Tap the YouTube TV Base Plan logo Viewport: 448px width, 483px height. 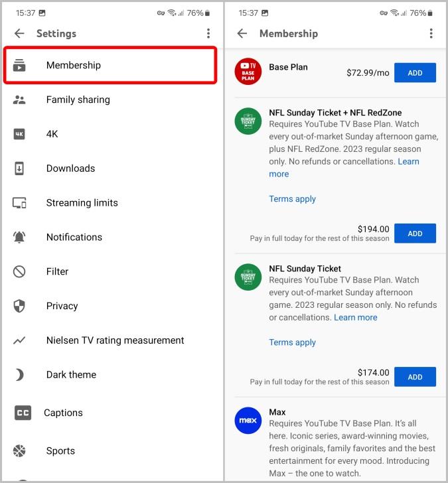pyautogui.click(x=248, y=71)
